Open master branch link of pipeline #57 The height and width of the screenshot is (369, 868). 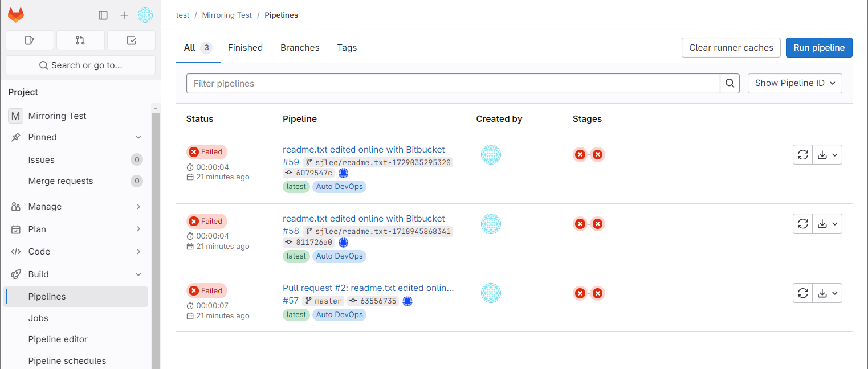pos(328,301)
